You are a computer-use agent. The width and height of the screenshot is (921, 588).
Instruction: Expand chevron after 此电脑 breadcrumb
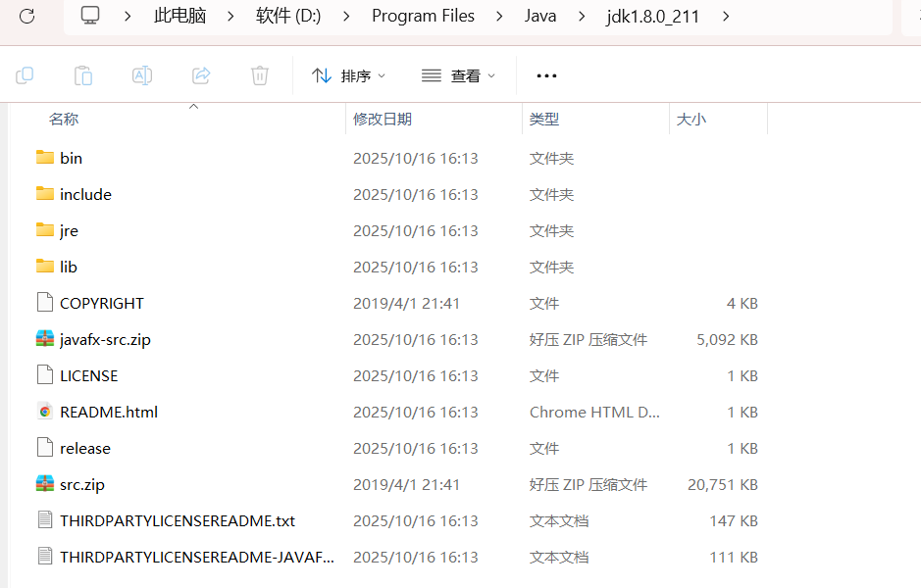[230, 17]
